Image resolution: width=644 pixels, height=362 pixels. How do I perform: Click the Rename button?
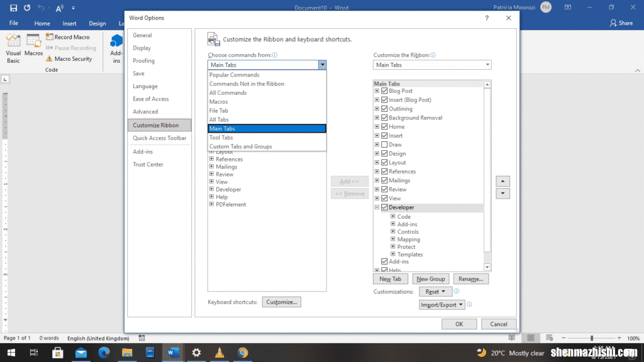[x=470, y=278]
